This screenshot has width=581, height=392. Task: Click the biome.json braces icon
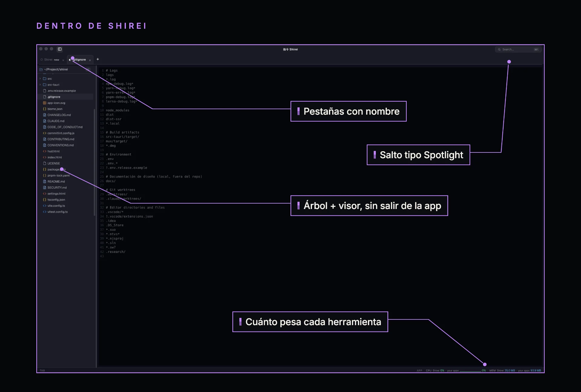point(44,109)
